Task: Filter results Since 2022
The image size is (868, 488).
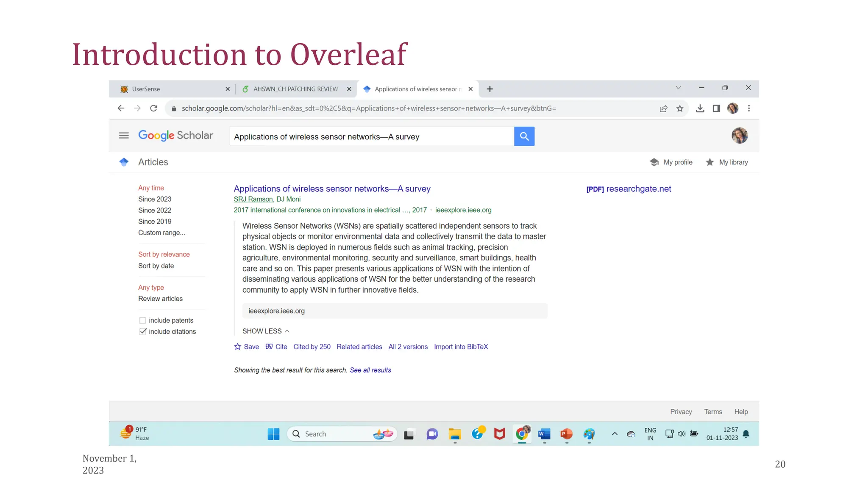Action: 155,211
